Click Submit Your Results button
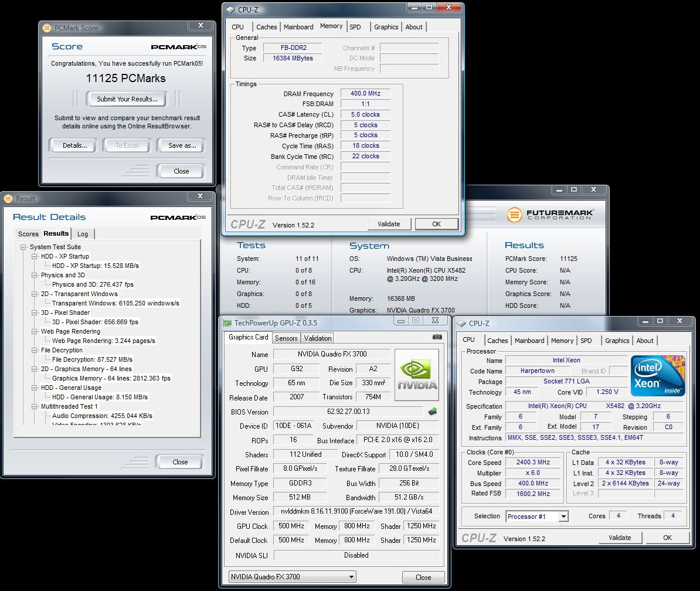The image size is (700, 591). pos(127,99)
